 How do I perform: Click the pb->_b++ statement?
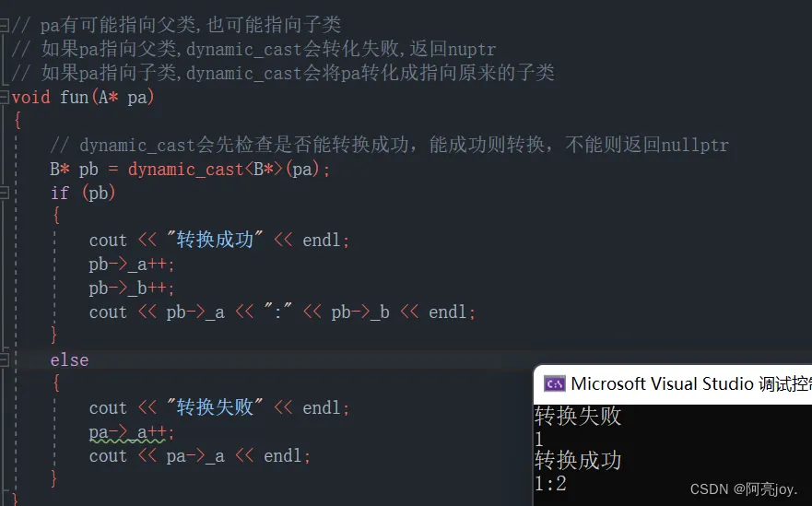pos(131,288)
